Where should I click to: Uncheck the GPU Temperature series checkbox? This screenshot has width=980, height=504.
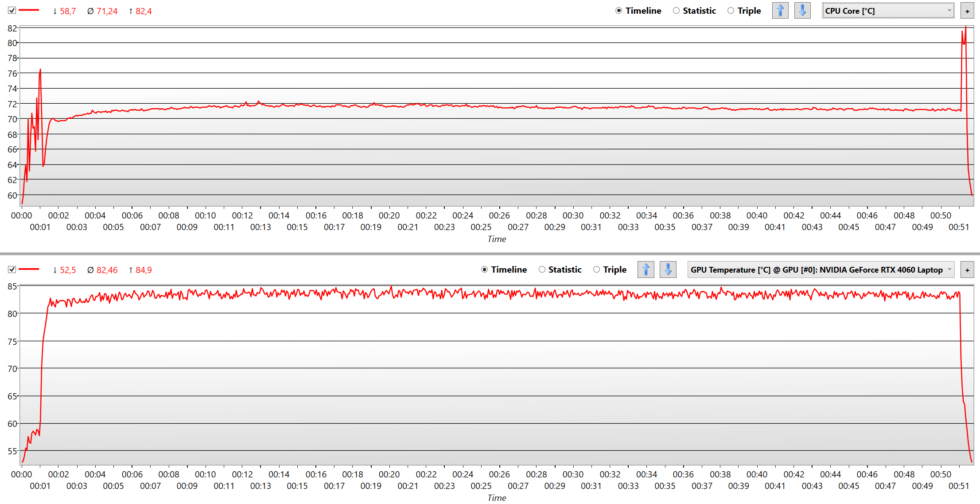pyautogui.click(x=12, y=270)
